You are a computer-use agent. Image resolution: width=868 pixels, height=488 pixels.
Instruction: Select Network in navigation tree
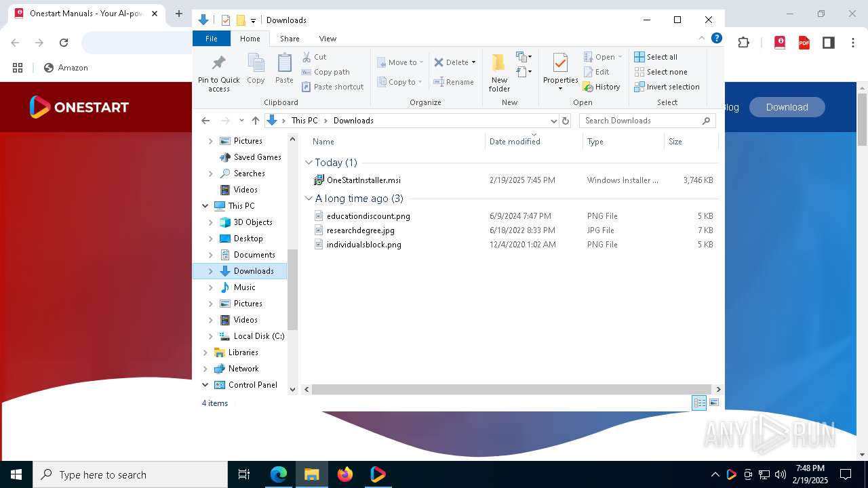coord(243,369)
